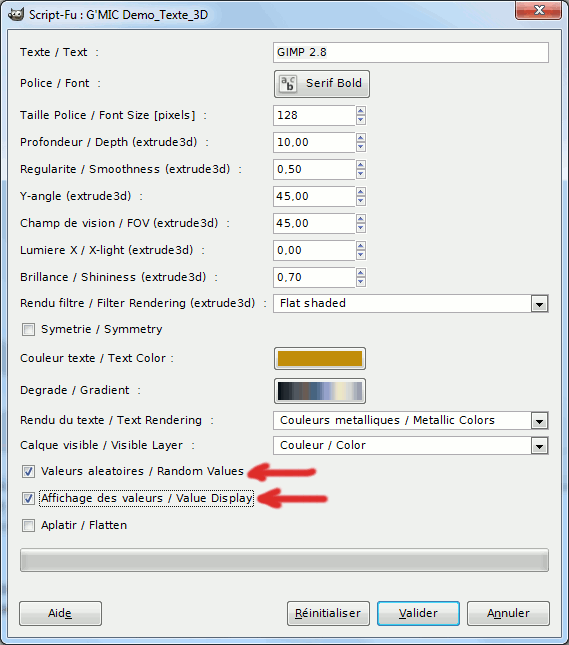Decrease Champ de vision / FOV with the down arrow
569x645 pixels.
point(361,228)
